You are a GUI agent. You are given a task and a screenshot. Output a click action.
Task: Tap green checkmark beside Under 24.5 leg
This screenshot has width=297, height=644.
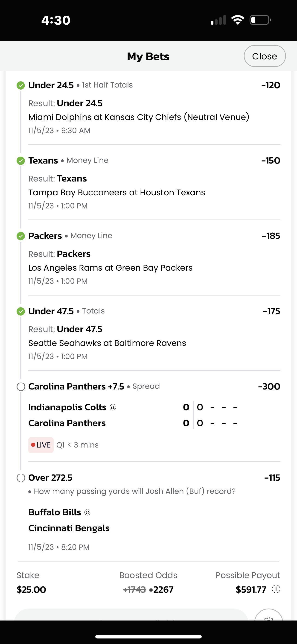21,85
